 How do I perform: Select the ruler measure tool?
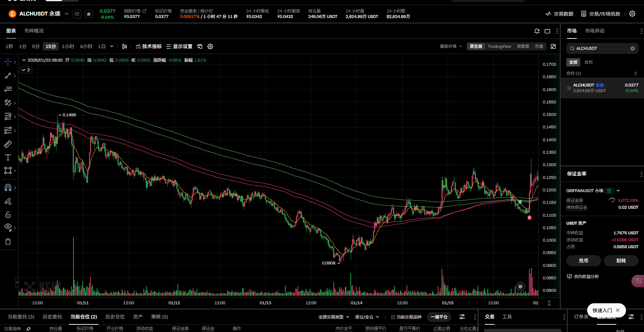click(8, 144)
